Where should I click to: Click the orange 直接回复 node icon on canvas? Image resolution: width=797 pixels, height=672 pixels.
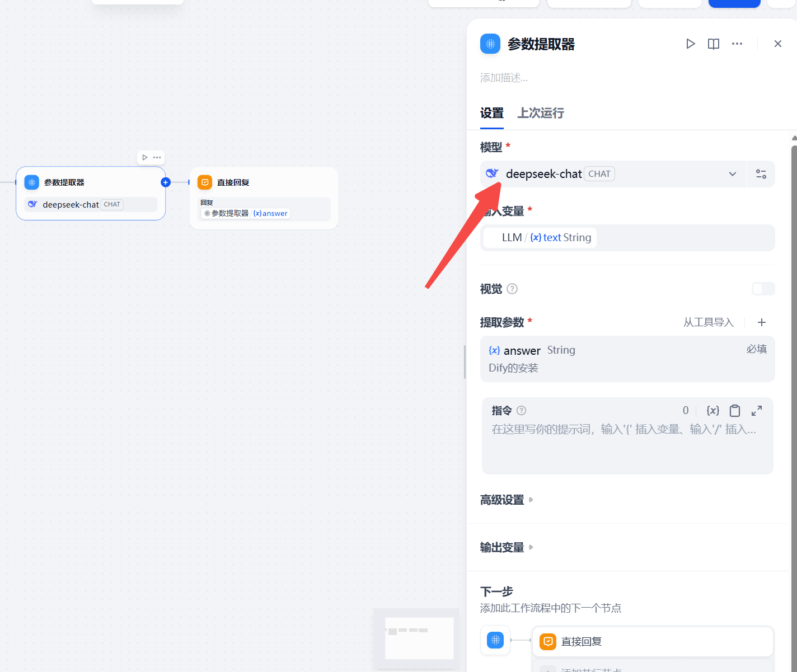pos(205,182)
